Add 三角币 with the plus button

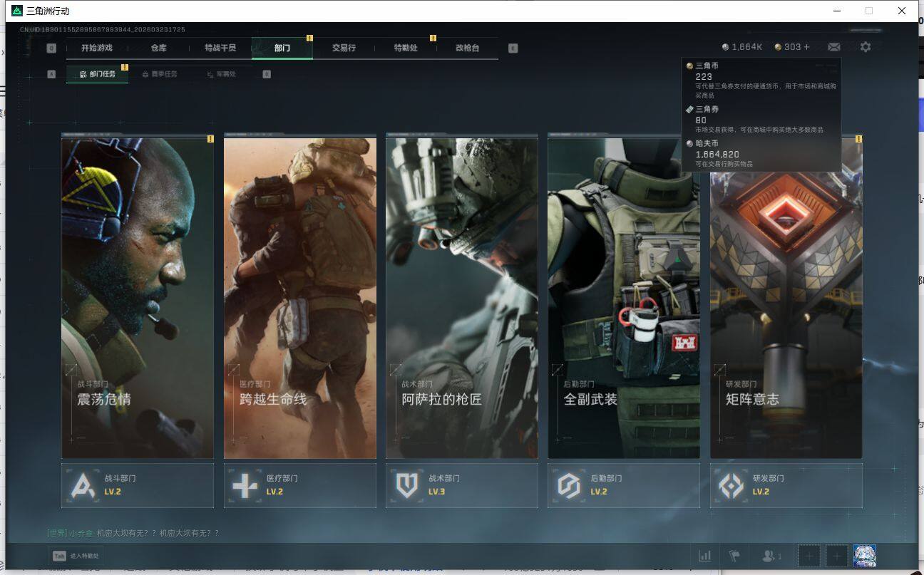coord(807,47)
